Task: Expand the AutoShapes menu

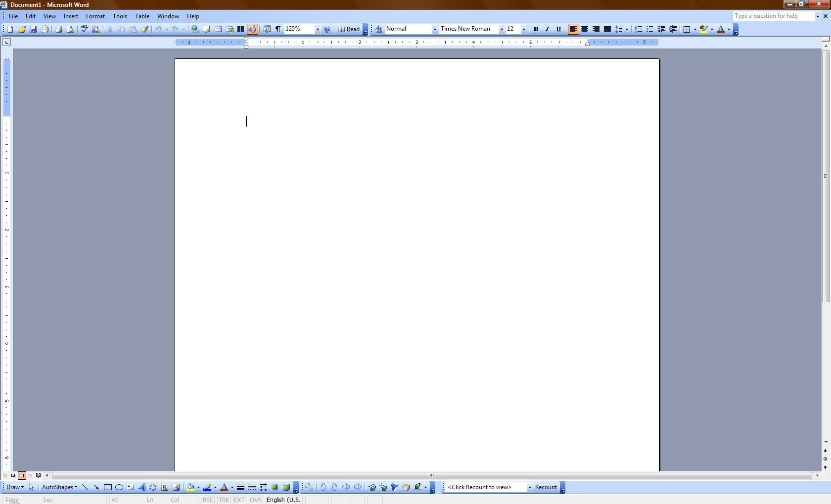Action: click(x=59, y=487)
